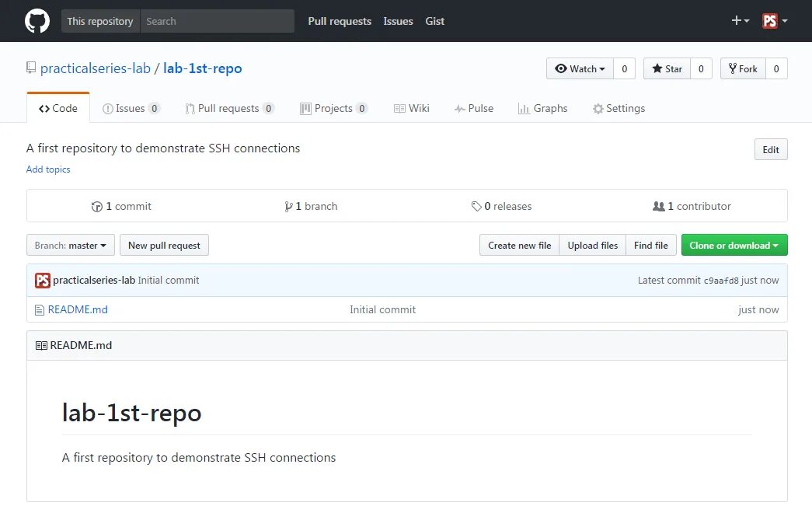The height and width of the screenshot is (520, 812).
Task: Open the Clone or download dropdown
Action: click(734, 246)
